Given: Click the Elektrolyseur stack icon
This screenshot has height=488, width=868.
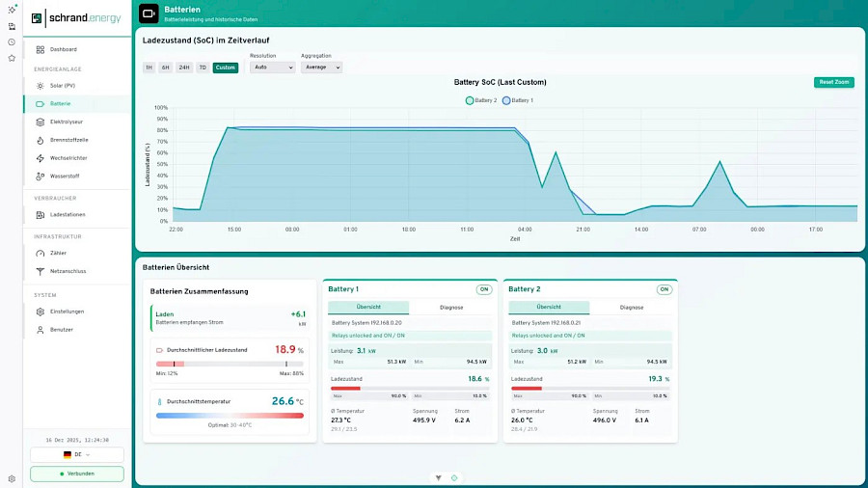Looking at the screenshot, I should pyautogui.click(x=40, y=122).
